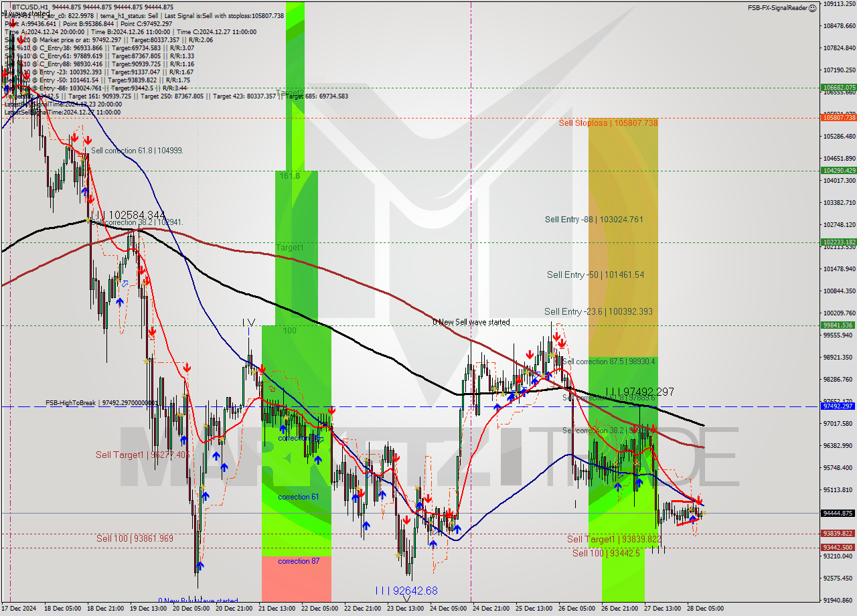Click the red price tag 93442.500

click(x=838, y=547)
